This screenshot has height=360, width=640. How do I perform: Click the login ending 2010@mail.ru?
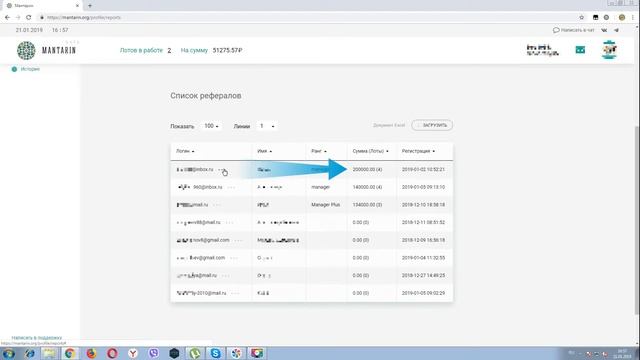pos(201,293)
